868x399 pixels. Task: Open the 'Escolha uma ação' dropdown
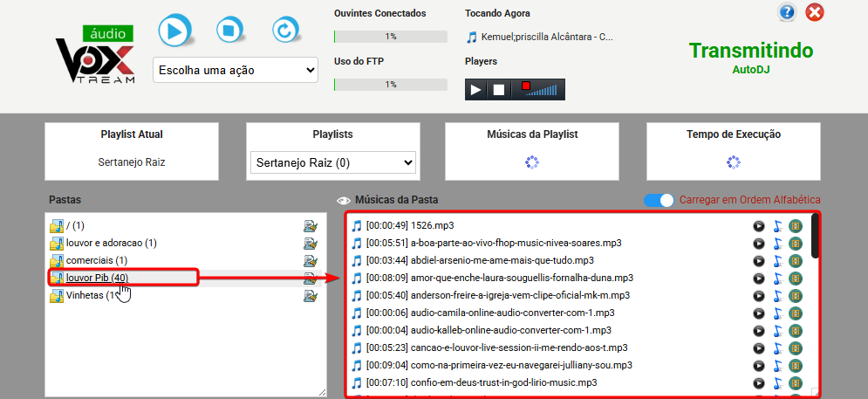(236, 70)
